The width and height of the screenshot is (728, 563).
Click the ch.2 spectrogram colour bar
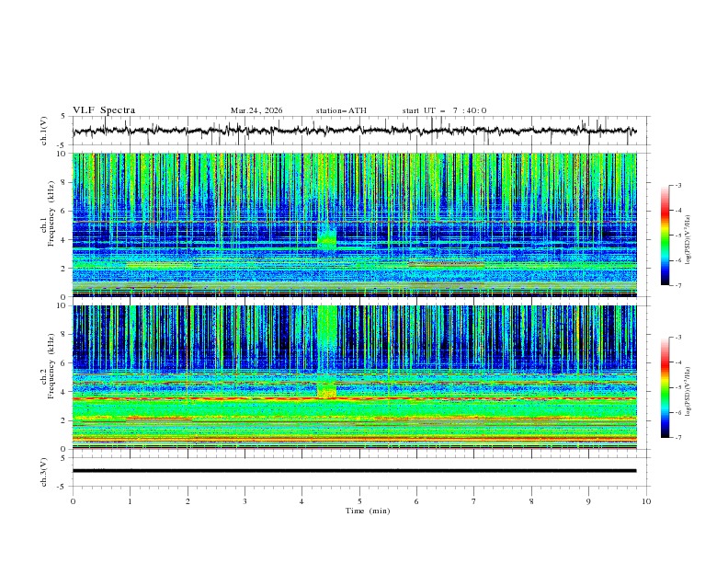coord(665,387)
